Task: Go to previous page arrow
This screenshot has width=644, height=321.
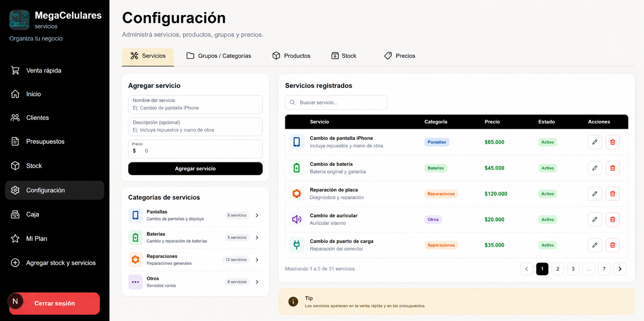Action: coord(527,269)
